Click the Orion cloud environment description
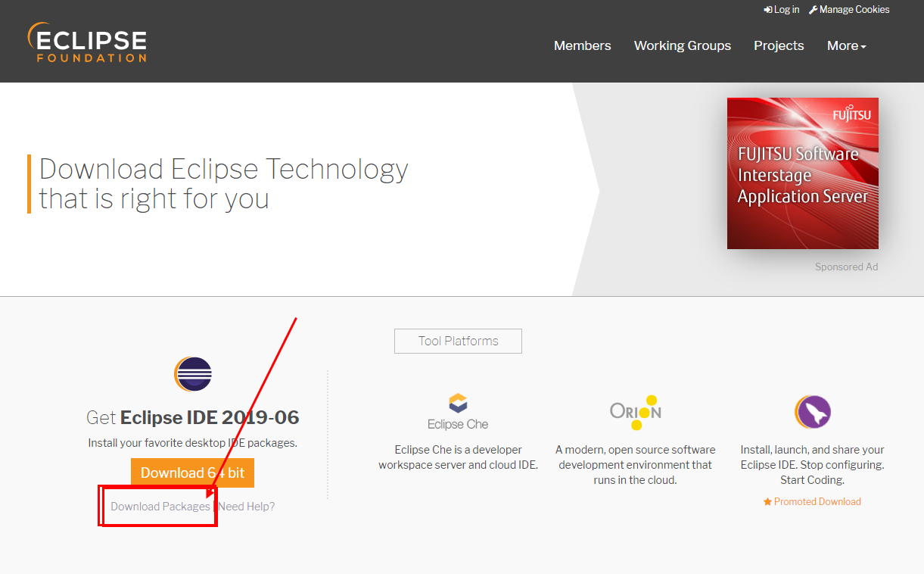 tap(636, 465)
